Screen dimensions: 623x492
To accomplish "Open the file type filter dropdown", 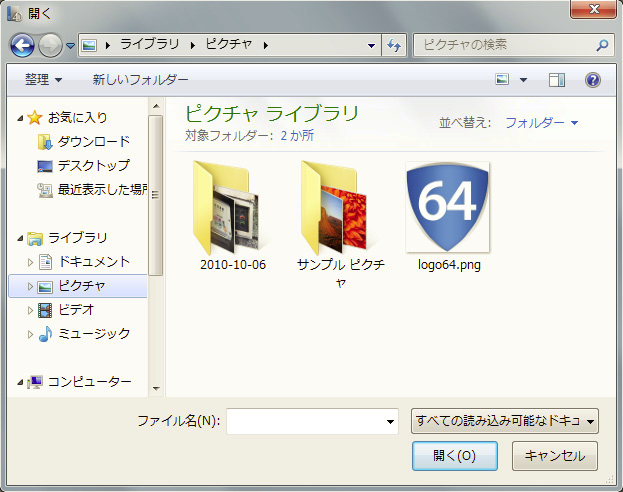I will pyautogui.click(x=504, y=421).
